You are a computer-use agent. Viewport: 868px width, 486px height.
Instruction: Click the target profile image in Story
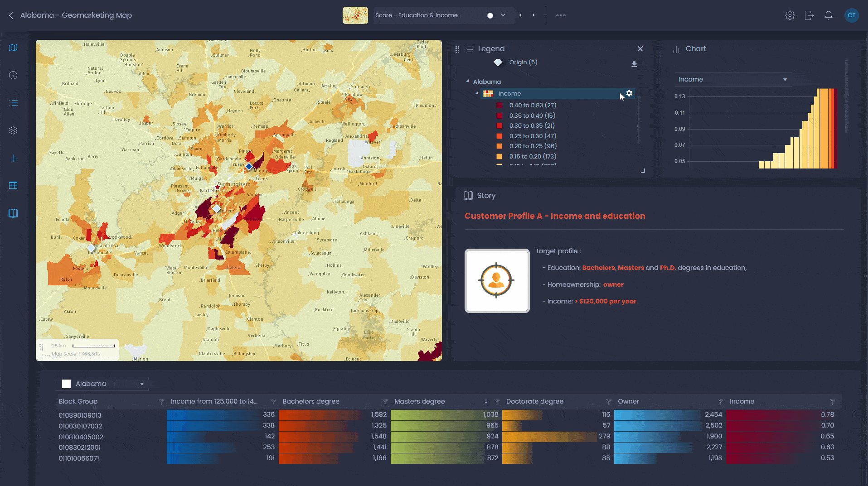coord(497,281)
